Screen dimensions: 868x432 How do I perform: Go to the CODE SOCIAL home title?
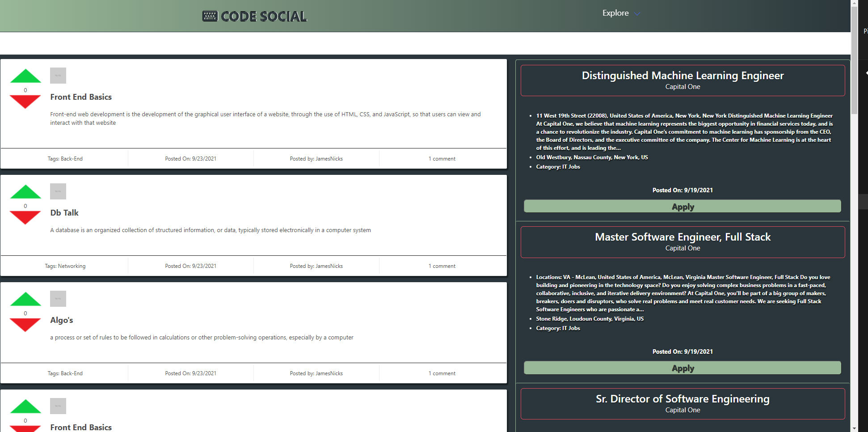tap(264, 17)
